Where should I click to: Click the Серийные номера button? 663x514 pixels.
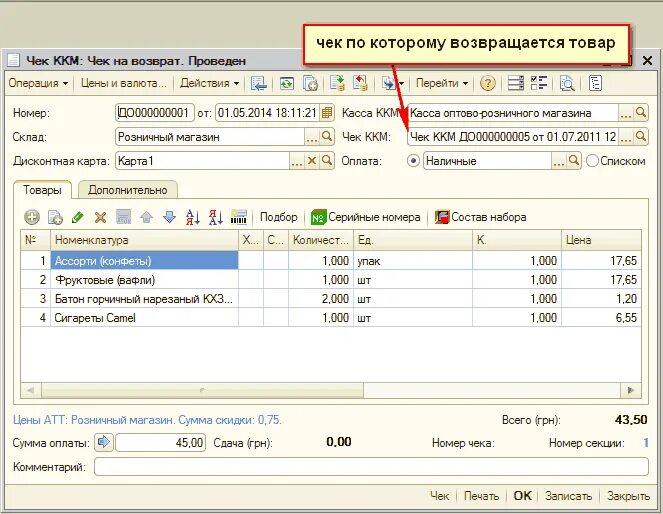tap(366, 217)
